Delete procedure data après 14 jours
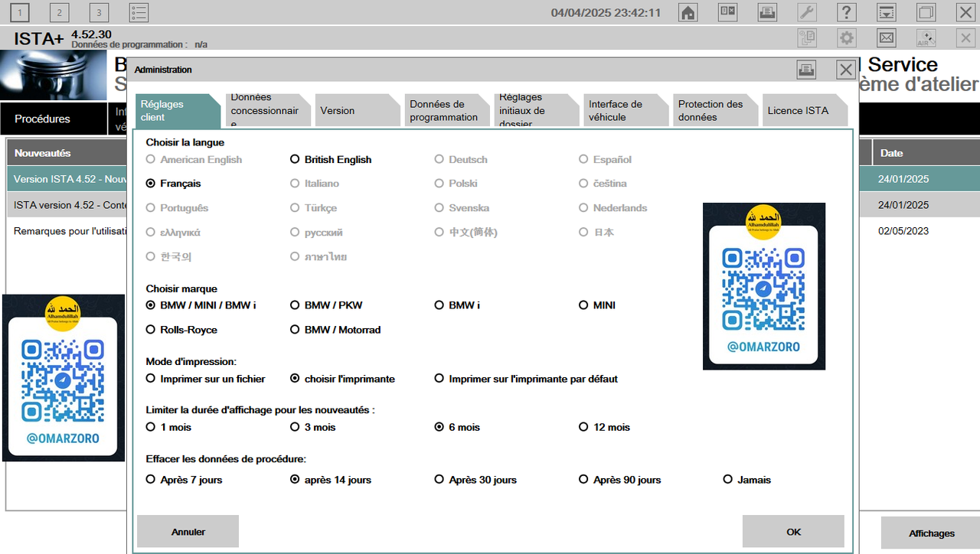The height and width of the screenshot is (554, 980). pyautogui.click(x=331, y=480)
